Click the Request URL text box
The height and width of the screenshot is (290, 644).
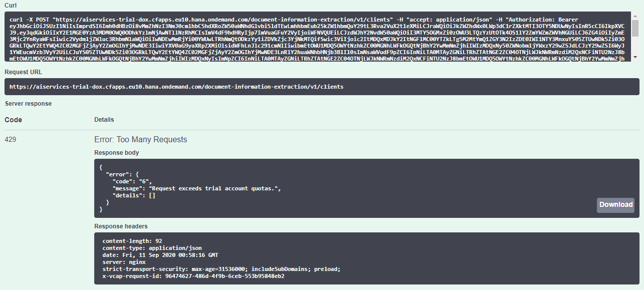point(321,87)
